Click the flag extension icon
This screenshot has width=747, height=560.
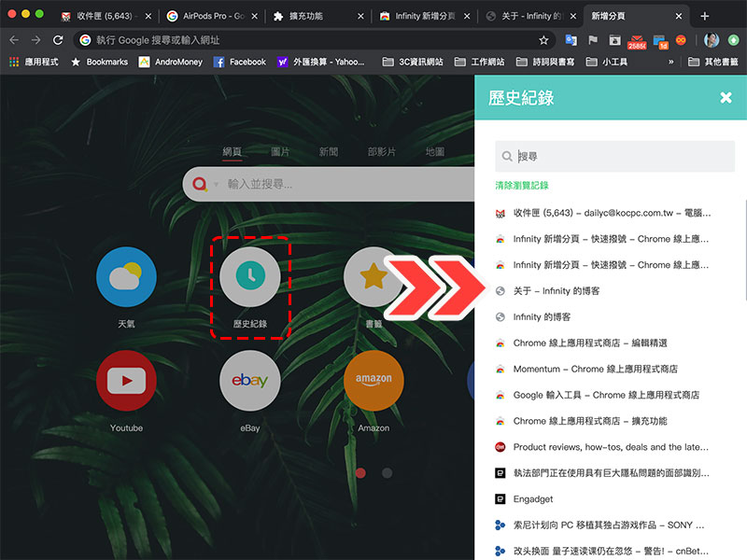(593, 40)
